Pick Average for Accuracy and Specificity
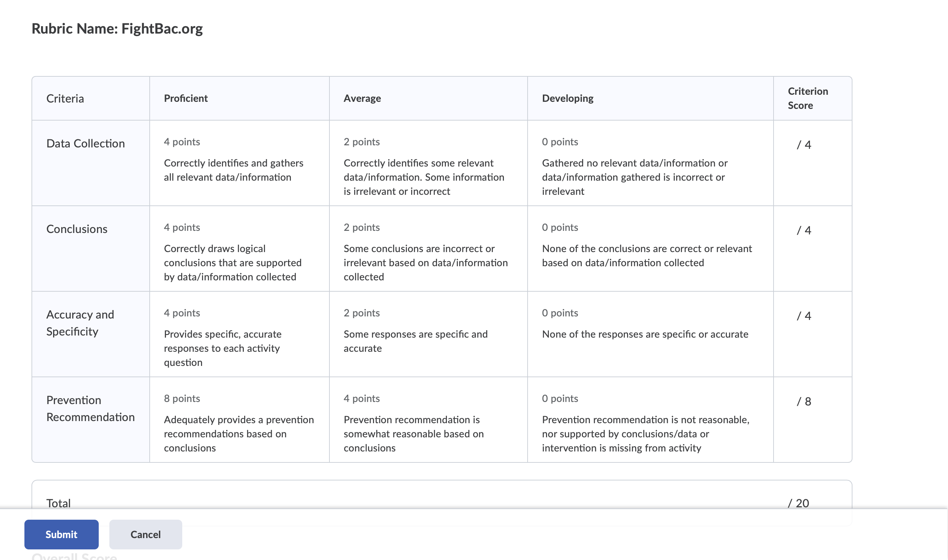This screenshot has height=560, width=948. pyautogui.click(x=428, y=334)
